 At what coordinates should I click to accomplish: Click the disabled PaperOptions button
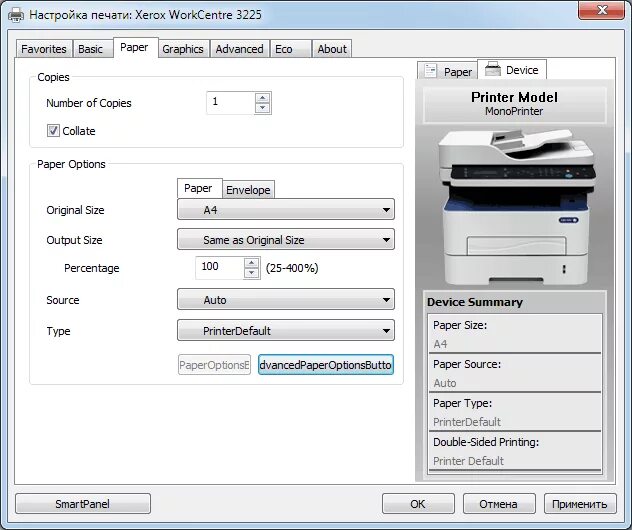(214, 365)
